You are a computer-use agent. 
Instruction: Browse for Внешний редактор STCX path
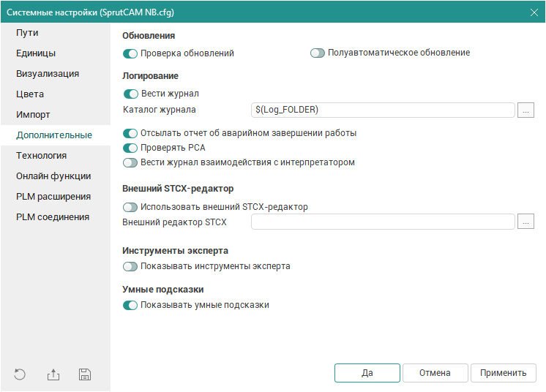[526, 222]
